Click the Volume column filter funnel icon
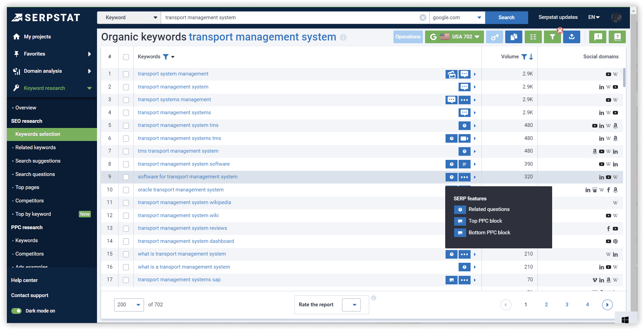Image resolution: width=644 pixels, height=330 pixels. point(524,57)
